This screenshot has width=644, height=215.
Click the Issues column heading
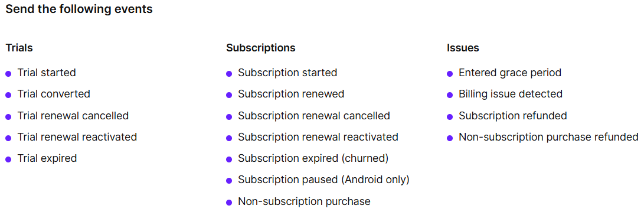coord(463,48)
